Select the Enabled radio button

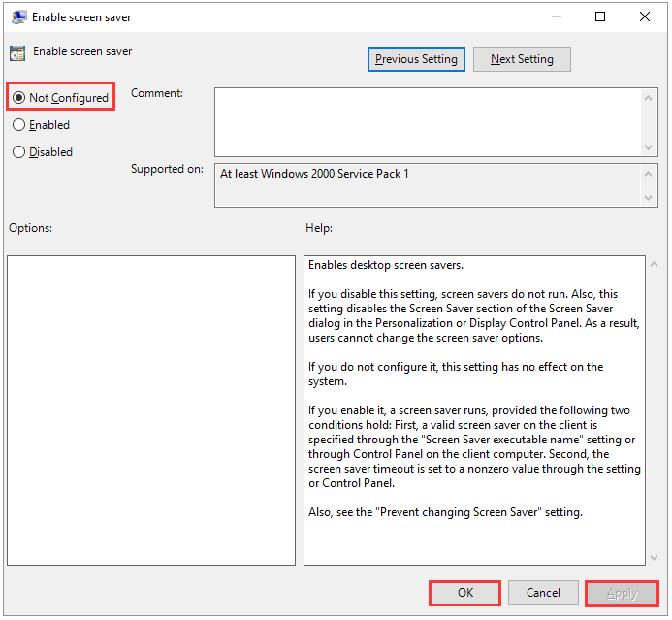point(41,125)
